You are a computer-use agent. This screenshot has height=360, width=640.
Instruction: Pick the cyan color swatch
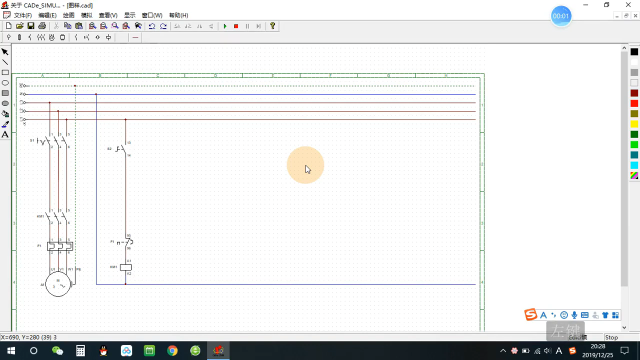[x=634, y=165]
